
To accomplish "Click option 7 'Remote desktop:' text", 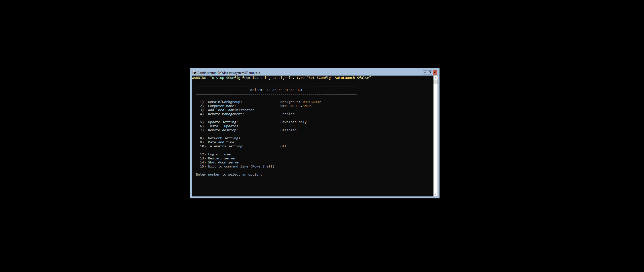I will click(223, 130).
